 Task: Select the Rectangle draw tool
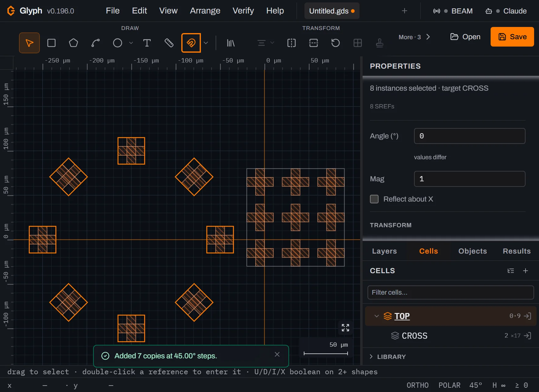[x=51, y=43]
